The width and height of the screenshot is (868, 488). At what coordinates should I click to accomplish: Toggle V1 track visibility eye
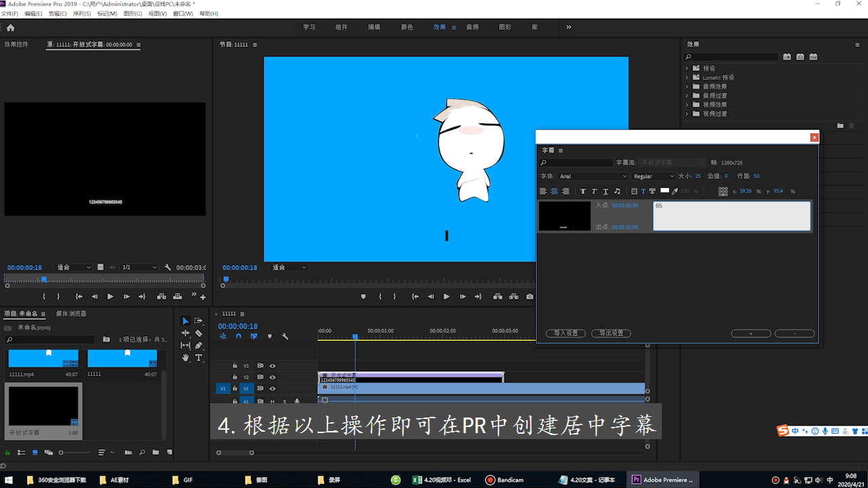[x=272, y=388]
